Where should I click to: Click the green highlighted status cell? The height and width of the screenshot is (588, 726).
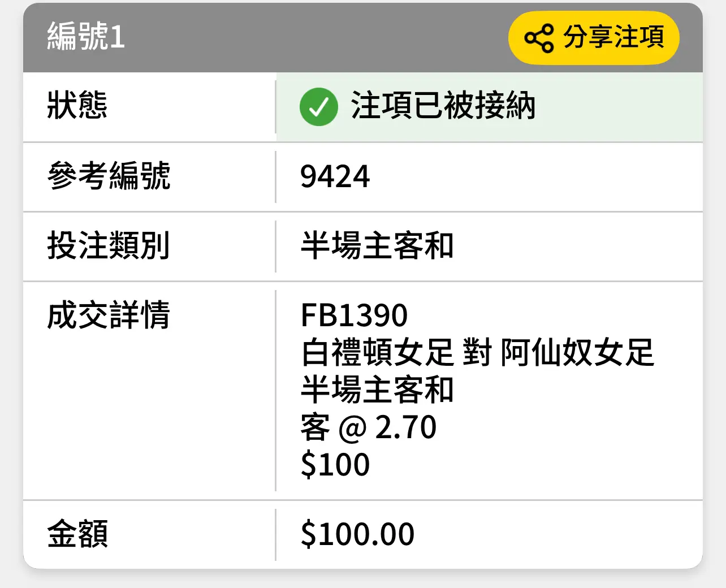(x=490, y=107)
